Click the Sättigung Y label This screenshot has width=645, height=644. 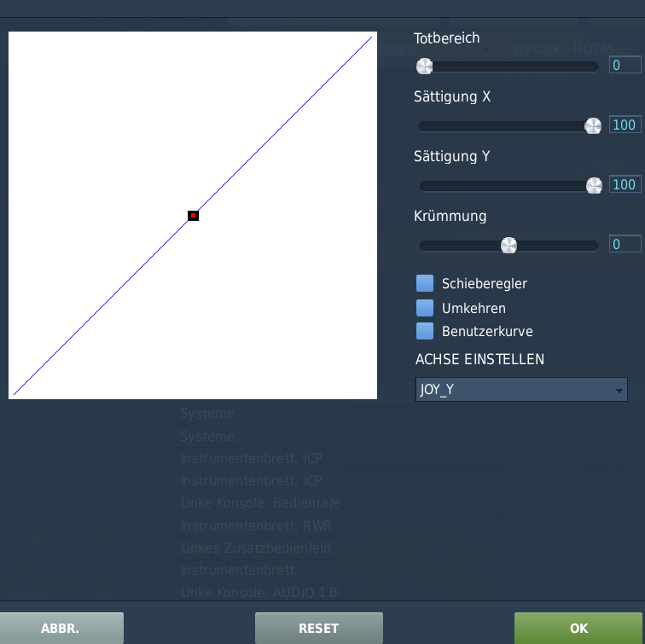[x=451, y=157]
